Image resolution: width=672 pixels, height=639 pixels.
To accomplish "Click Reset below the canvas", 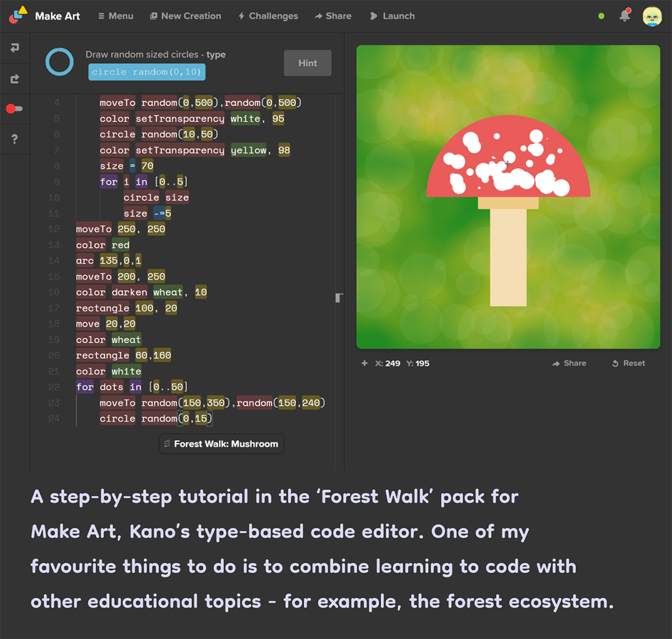I will click(x=628, y=363).
